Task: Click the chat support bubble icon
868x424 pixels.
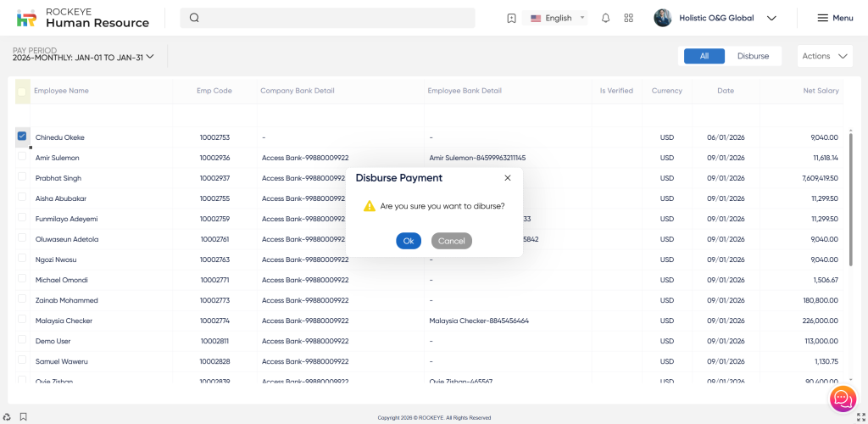Action: (842, 398)
